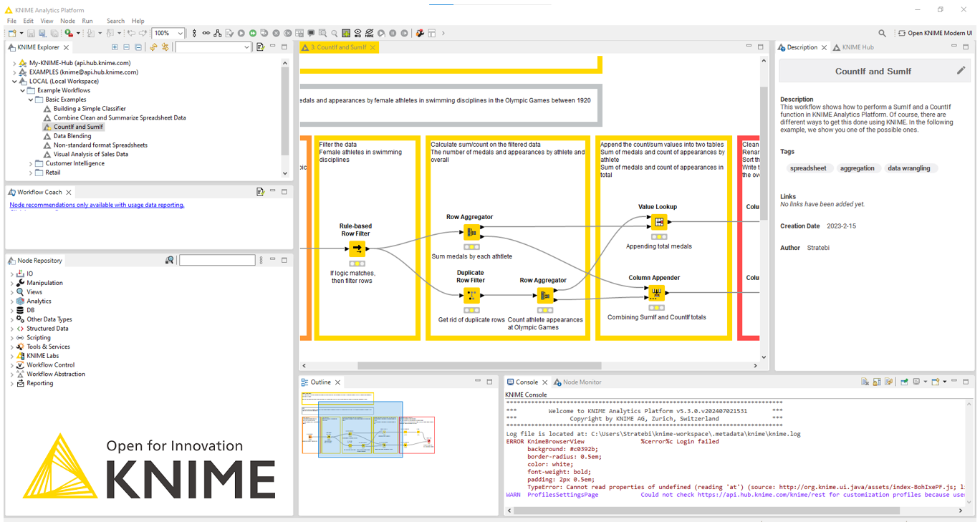Open the Node menu

(67, 21)
